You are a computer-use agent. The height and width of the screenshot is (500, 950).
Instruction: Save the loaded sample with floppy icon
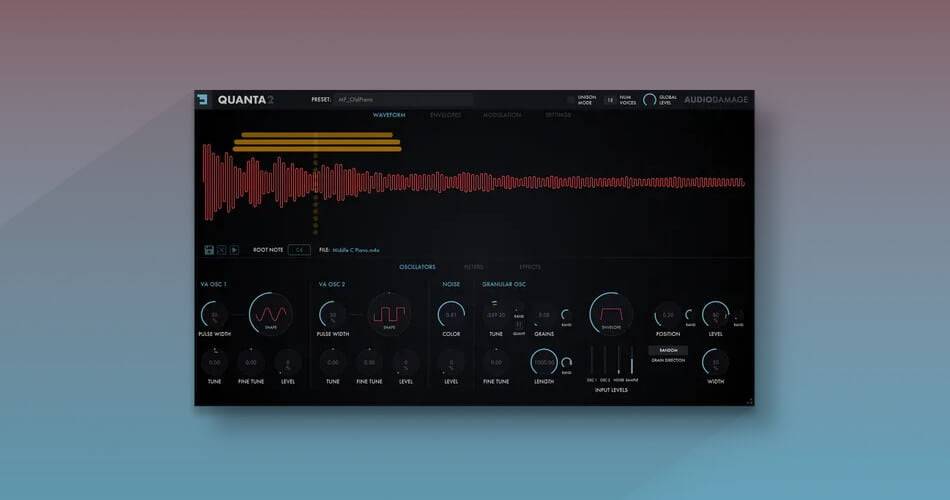click(209, 250)
